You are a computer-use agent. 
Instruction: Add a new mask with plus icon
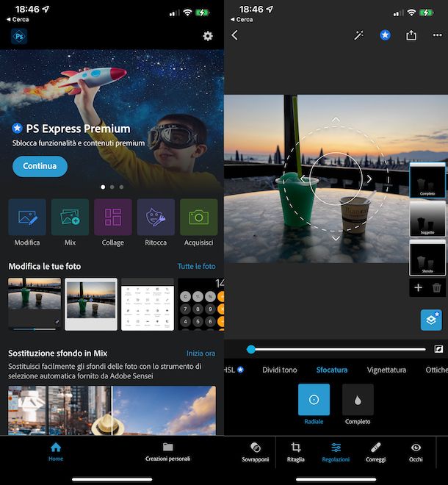(x=419, y=287)
